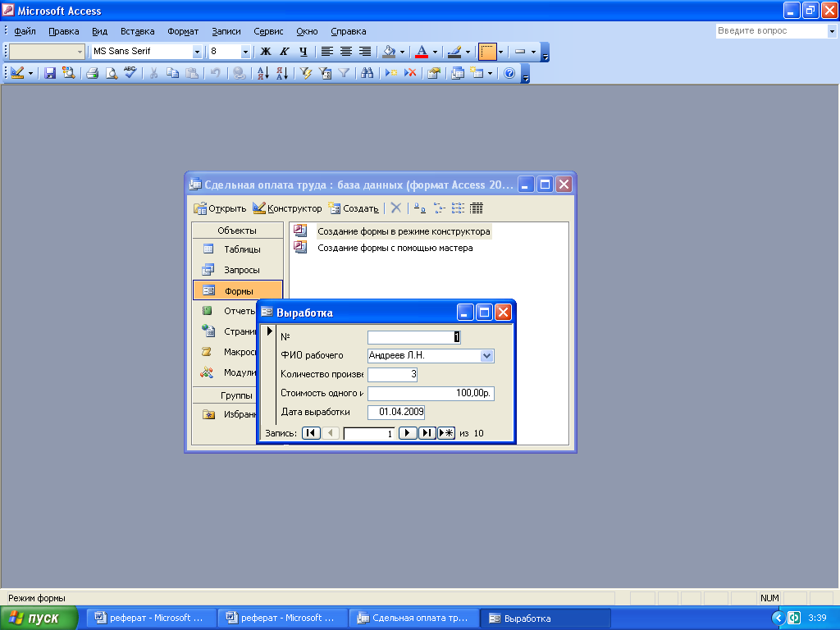Image resolution: width=840 pixels, height=630 pixels.
Task: Expand line color dropdown arrow
Action: (468, 52)
